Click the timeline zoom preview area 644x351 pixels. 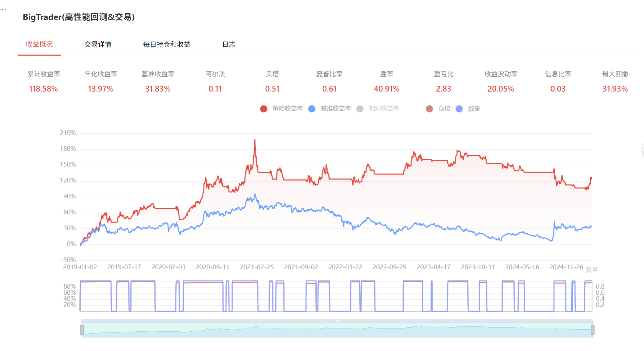pos(337,330)
